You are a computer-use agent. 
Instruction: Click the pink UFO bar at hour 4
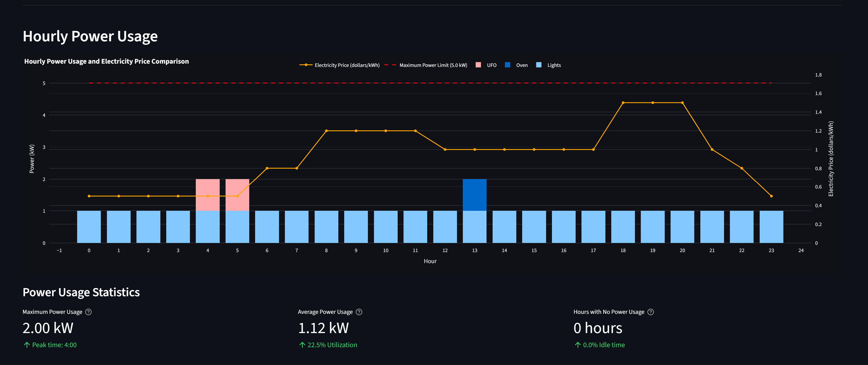click(208, 187)
